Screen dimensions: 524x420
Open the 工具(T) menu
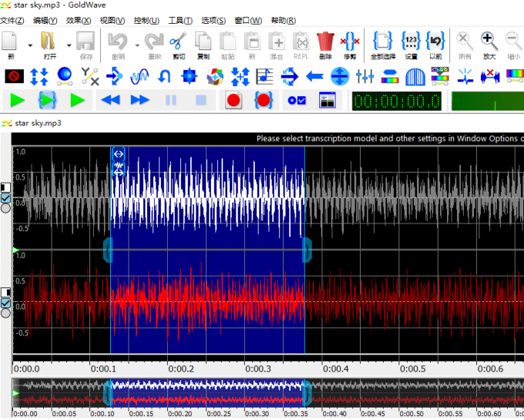[x=180, y=20]
